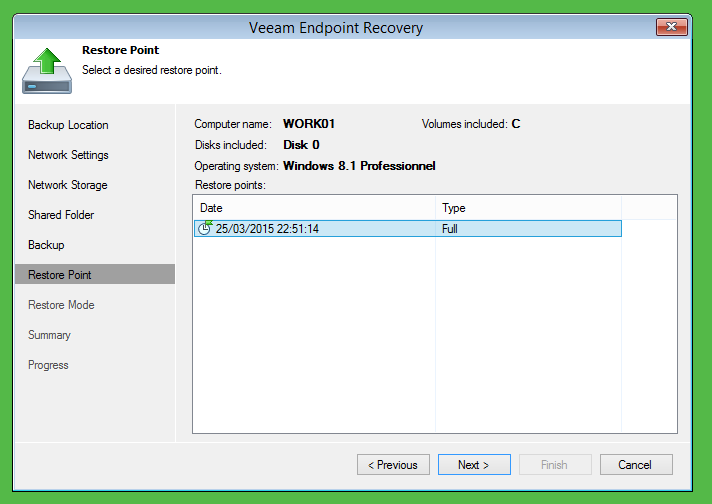The image size is (712, 504).
Task: Click the Veeam Endpoint Recovery title
Action: 336,28
